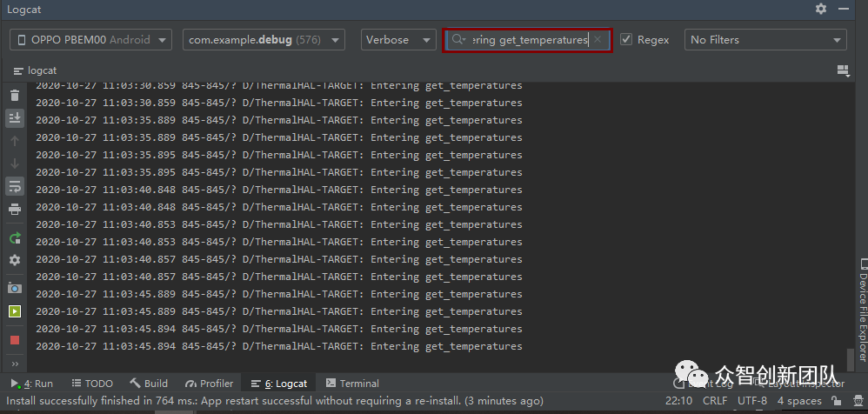Open the Verbose log level dropdown

click(x=398, y=40)
